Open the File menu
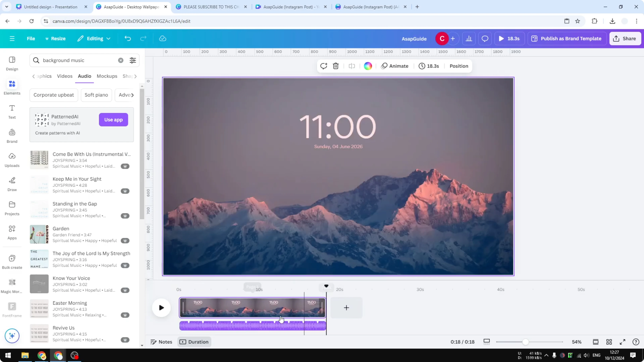The image size is (644, 362). tap(31, 38)
